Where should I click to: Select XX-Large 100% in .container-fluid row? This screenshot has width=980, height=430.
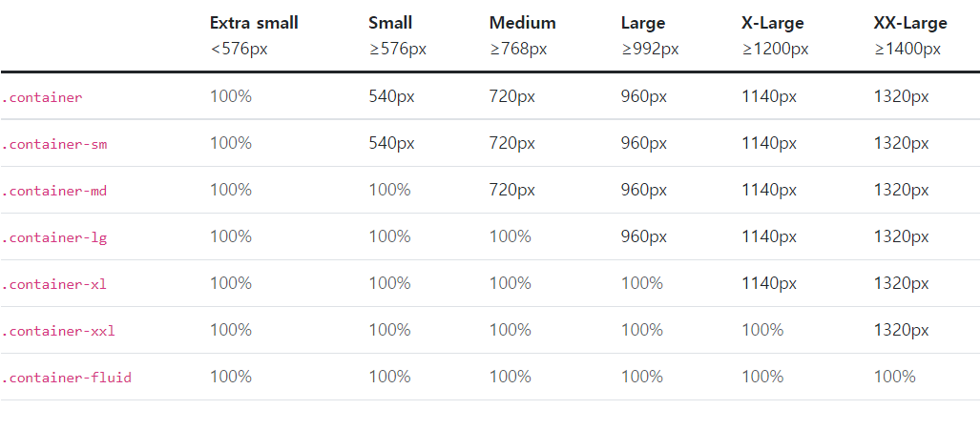pos(894,377)
